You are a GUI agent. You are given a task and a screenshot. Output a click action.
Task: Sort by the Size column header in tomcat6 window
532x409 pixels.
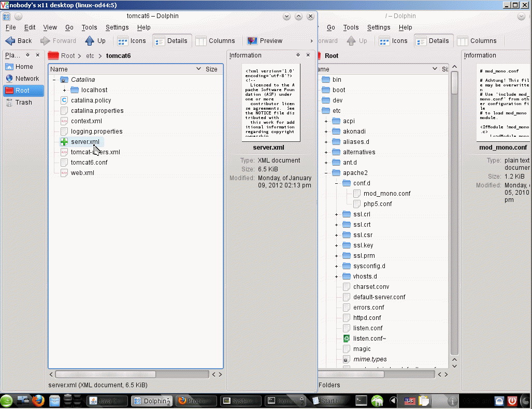211,69
